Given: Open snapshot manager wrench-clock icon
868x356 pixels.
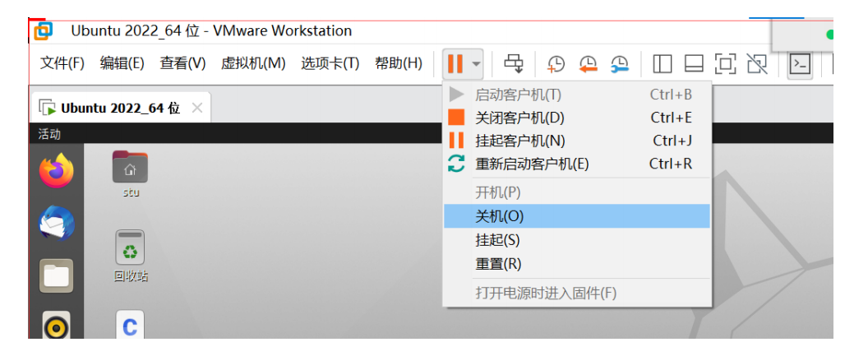Looking at the screenshot, I should pos(620,64).
